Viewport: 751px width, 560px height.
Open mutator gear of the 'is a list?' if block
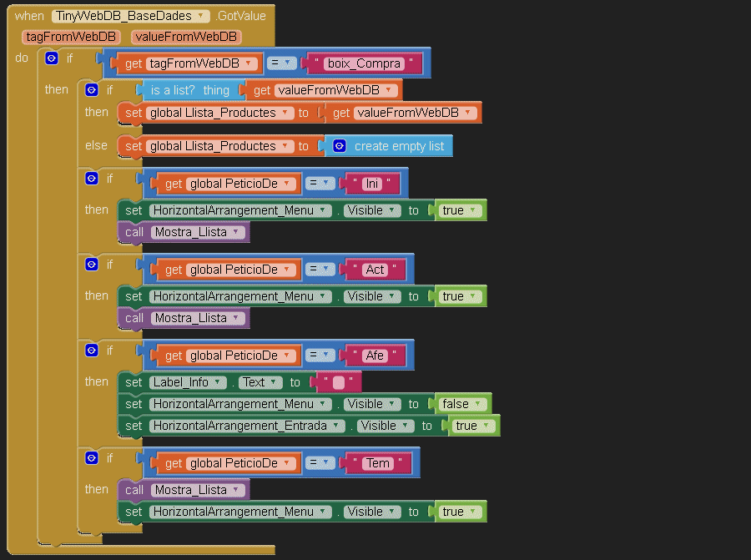(x=92, y=90)
